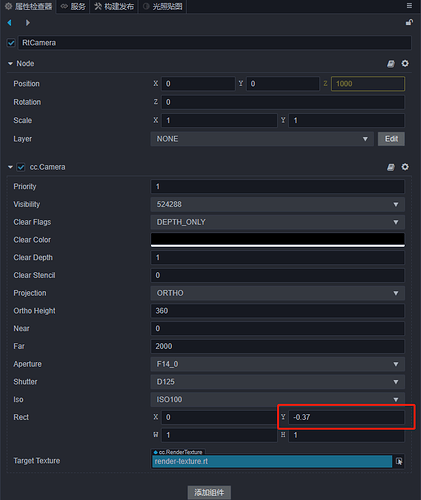The width and height of the screenshot is (421, 500).
Task: Switch to 光照贴图 tab
Action: coord(163,6)
